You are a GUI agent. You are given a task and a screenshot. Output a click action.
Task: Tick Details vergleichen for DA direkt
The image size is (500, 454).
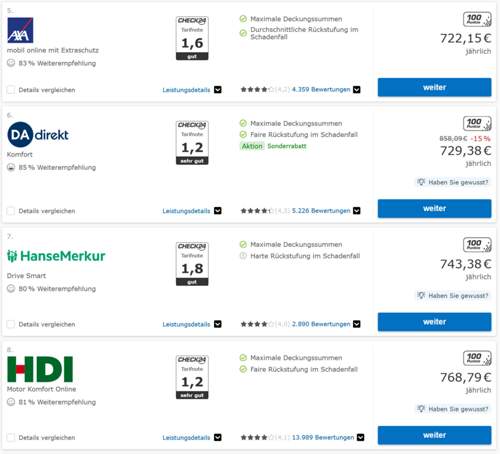tap(11, 211)
